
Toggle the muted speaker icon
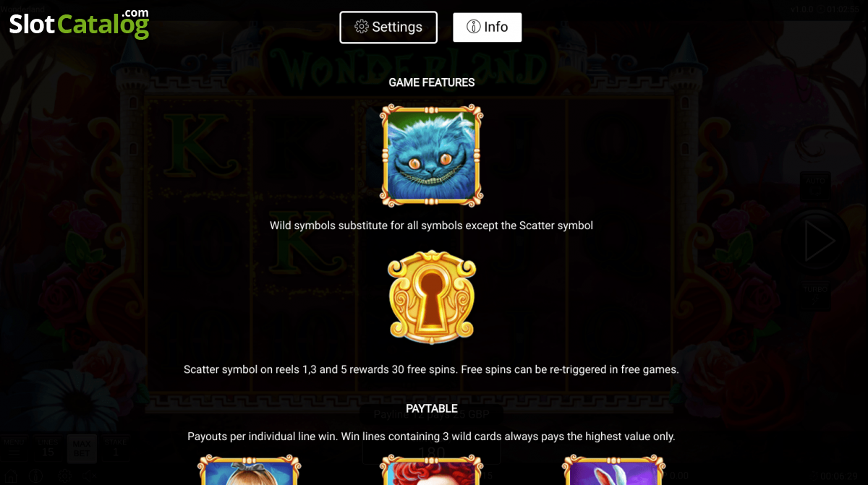pos(89,476)
